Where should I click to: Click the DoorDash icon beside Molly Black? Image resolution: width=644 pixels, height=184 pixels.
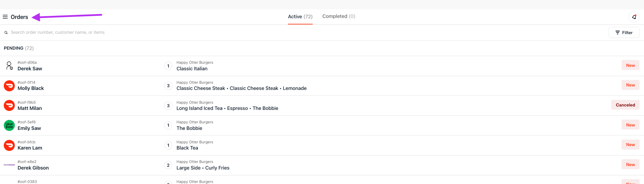[x=9, y=86]
